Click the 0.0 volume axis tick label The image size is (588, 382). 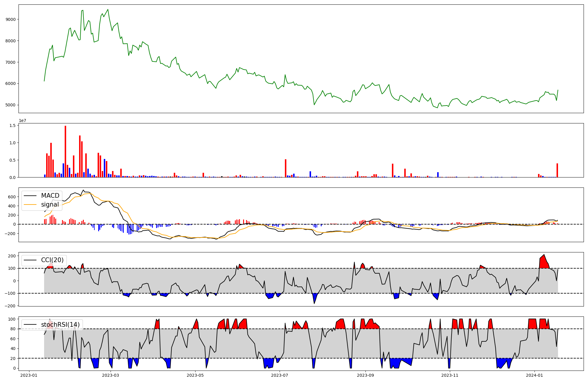point(12,177)
